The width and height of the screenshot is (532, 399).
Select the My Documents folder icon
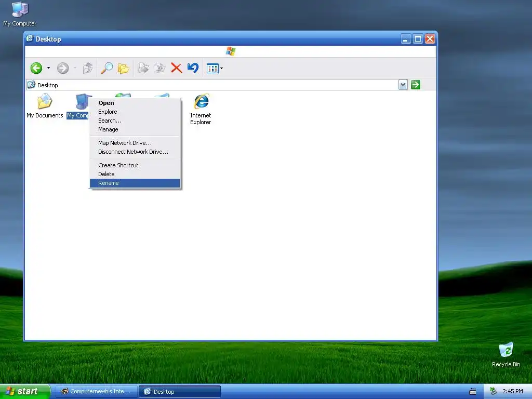(45, 106)
